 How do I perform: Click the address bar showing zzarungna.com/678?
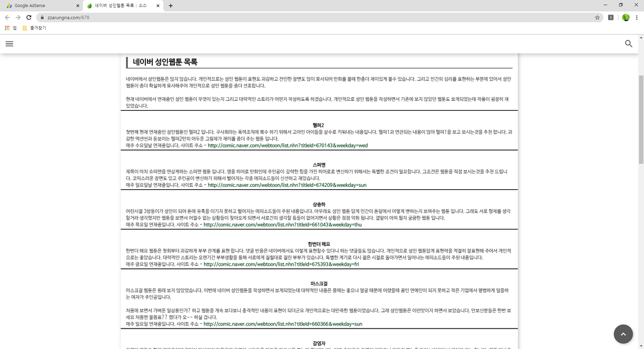(x=320, y=18)
